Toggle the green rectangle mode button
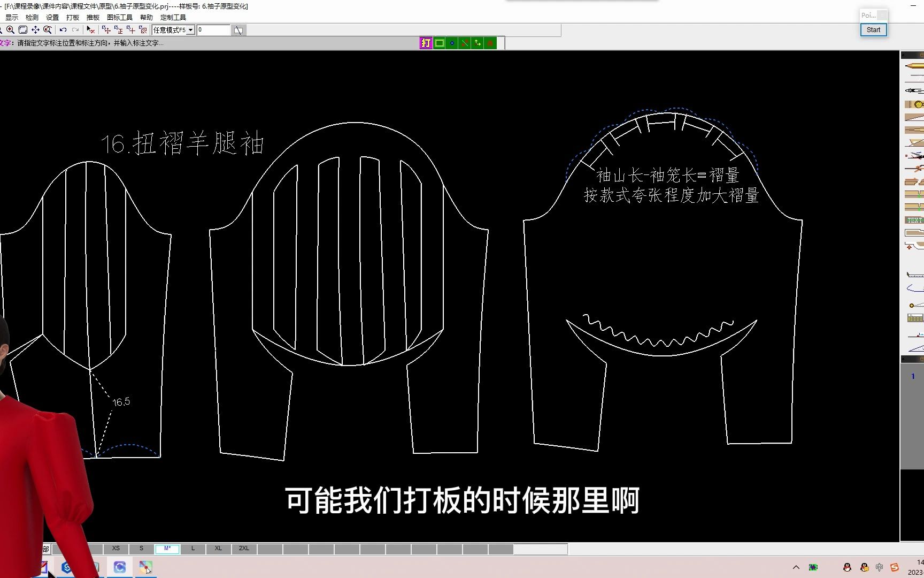Screen dimensions: 924x578 coord(440,43)
